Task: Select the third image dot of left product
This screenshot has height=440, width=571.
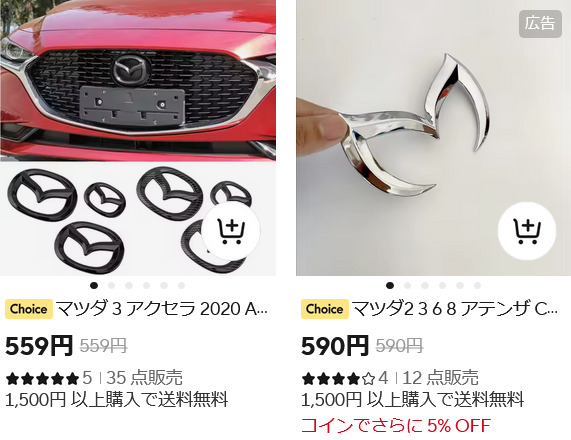Action: click(129, 285)
